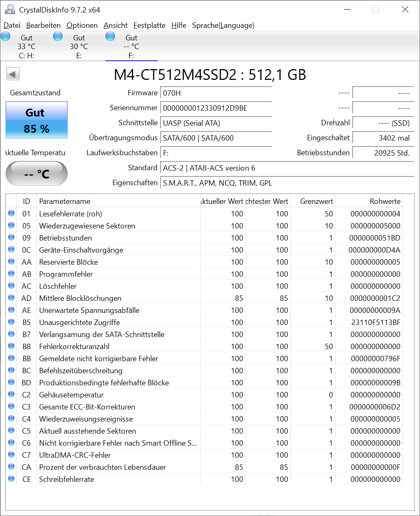Select the Gemeldete nicht korrigierbare Fehler row
The height and width of the screenshot is (516, 420).
(204, 358)
